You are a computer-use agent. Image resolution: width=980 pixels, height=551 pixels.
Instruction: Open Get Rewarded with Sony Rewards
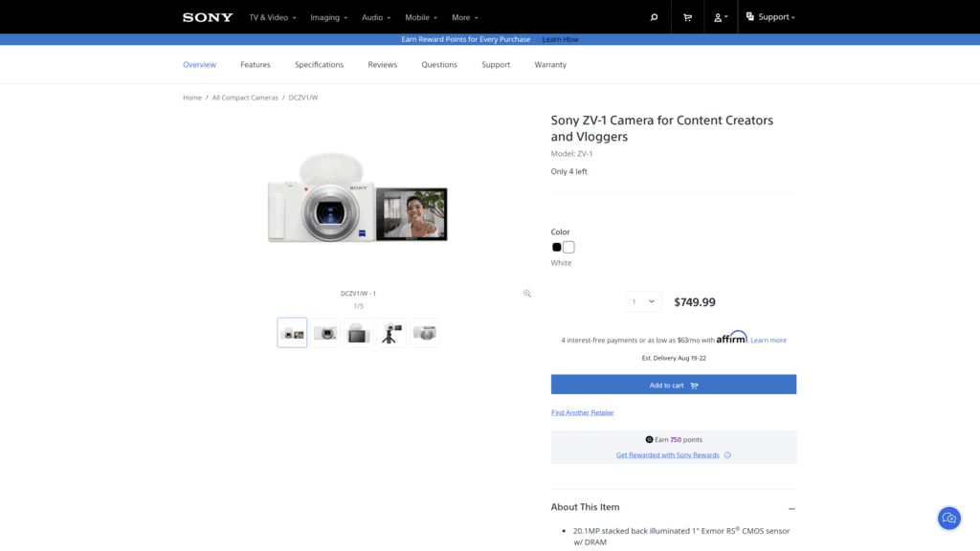pyautogui.click(x=667, y=455)
